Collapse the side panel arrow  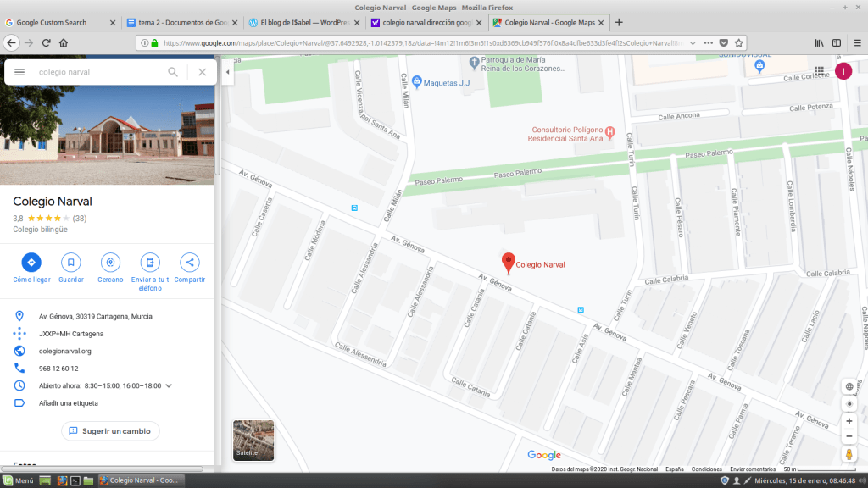point(227,72)
